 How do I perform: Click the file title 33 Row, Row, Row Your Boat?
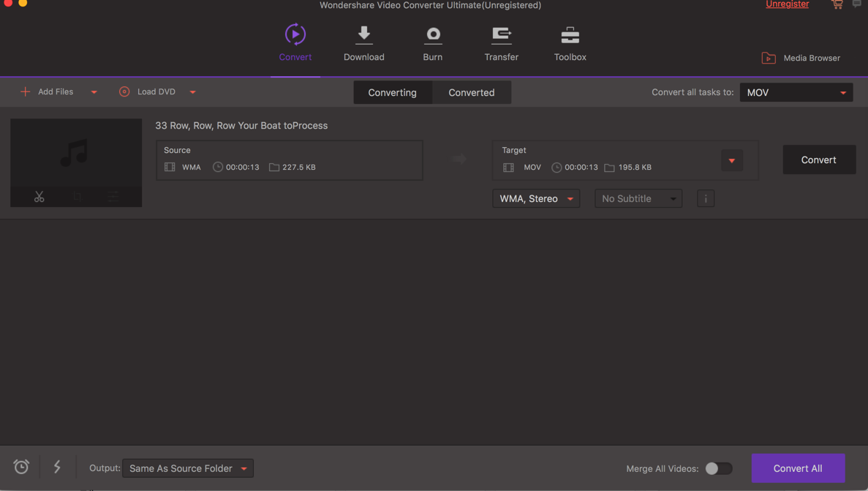coord(241,126)
